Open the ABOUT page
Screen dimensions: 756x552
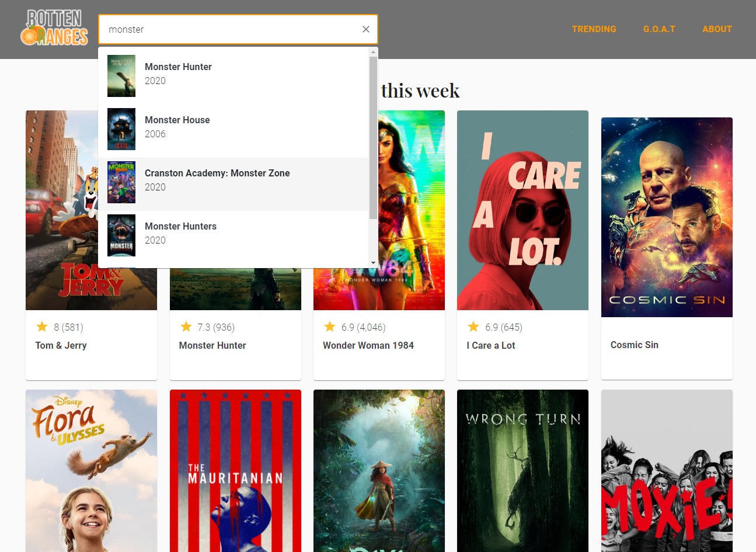click(x=717, y=29)
